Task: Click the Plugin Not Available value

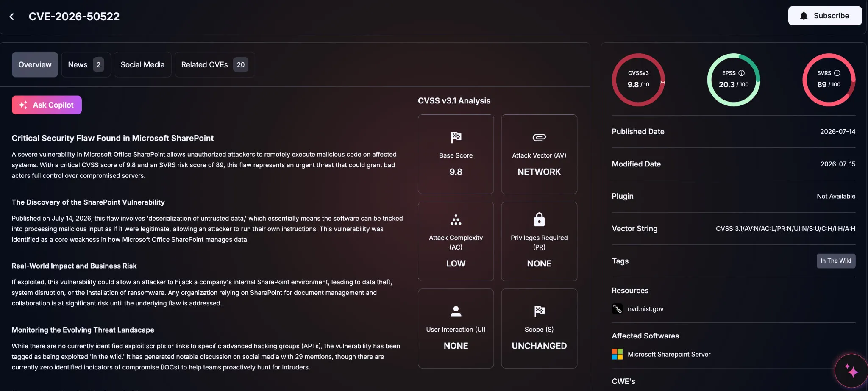Action: (x=836, y=196)
